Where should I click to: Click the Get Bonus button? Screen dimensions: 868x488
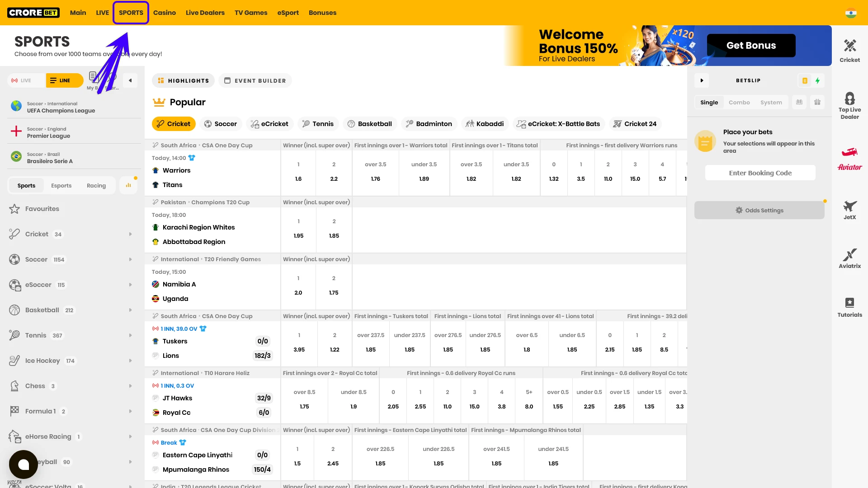pos(751,45)
